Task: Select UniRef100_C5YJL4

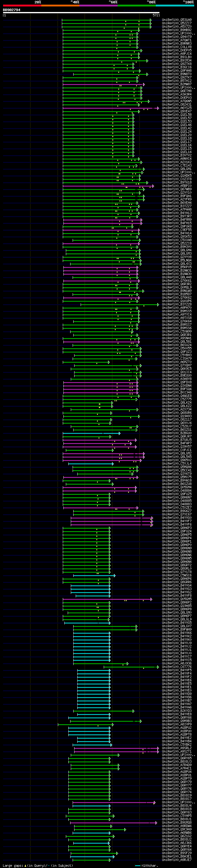Action: click(177, 463)
